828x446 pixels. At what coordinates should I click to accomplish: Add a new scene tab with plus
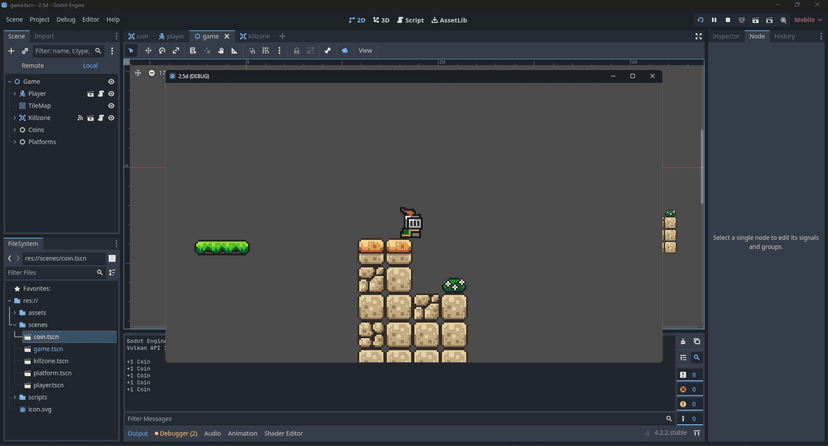pos(283,36)
